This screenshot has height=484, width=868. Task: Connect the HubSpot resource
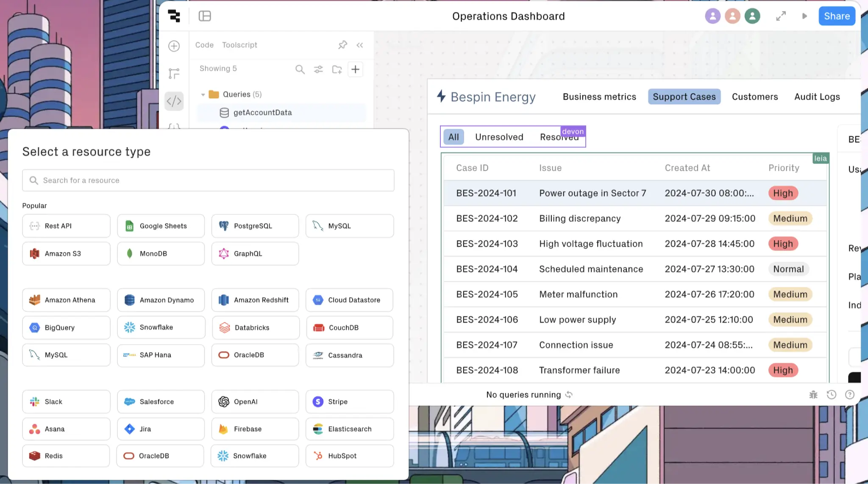point(350,456)
